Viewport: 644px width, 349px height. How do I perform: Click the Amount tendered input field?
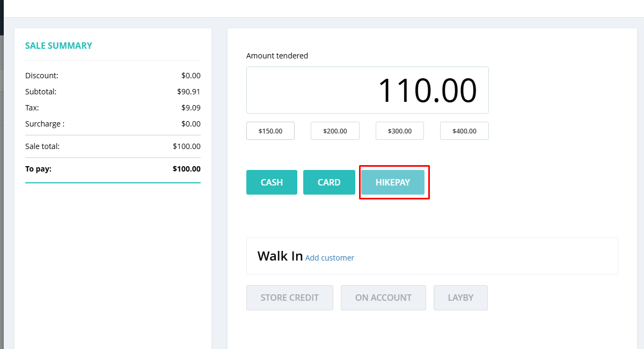[367, 90]
